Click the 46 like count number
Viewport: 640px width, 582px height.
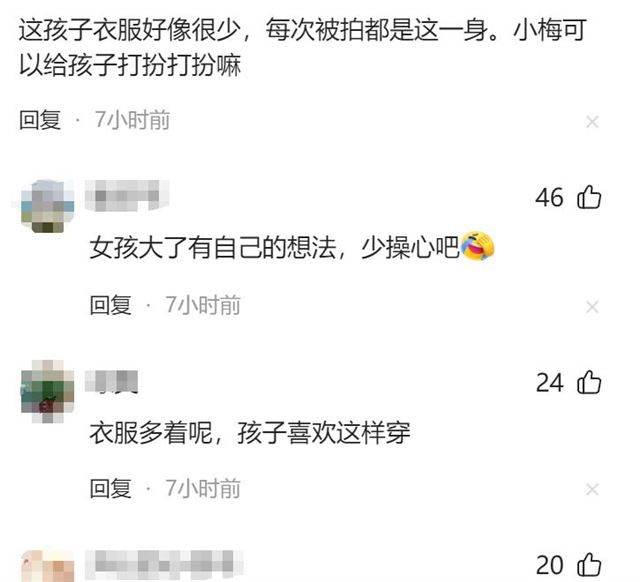click(549, 198)
